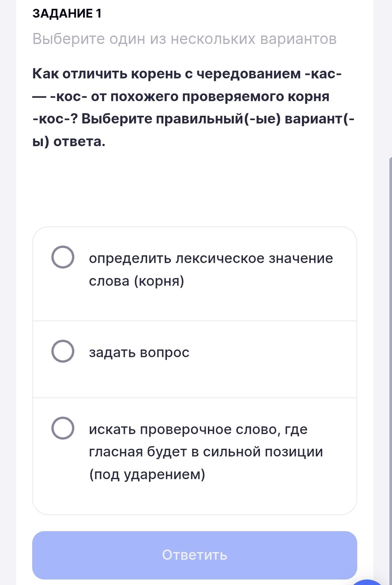Click the phrase "(под ударением)"
The image size is (392, 585).
click(147, 474)
